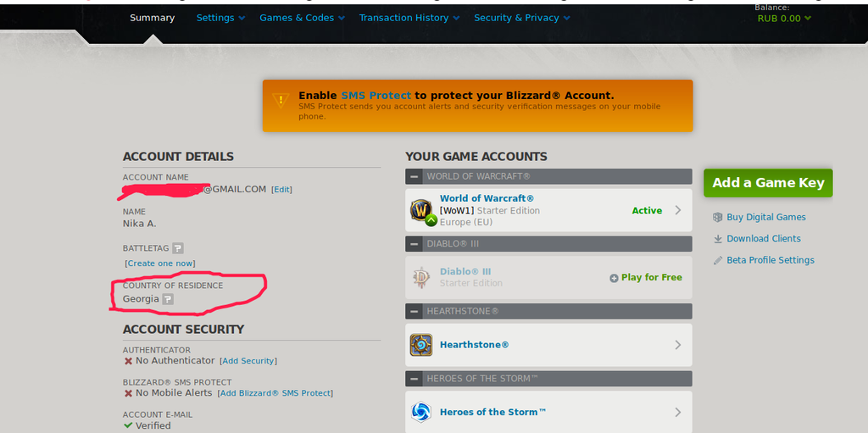Click the Buy Digital Games cube icon
This screenshot has height=433, width=868.
[718, 217]
